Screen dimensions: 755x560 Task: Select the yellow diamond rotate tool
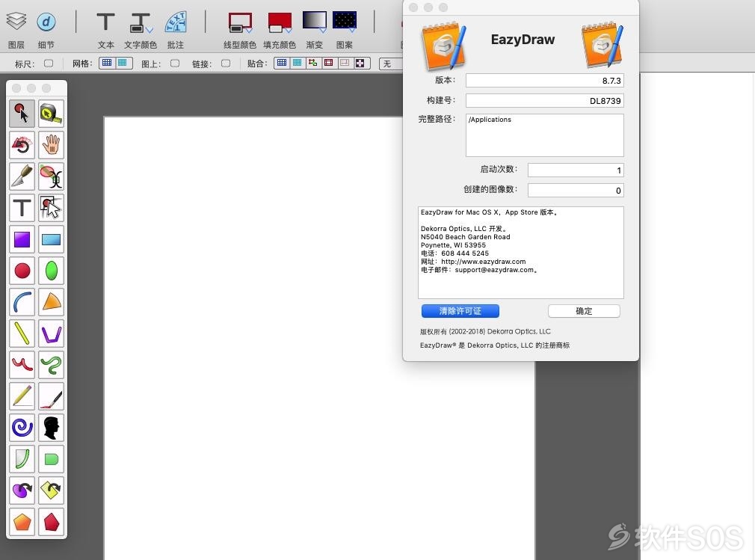point(51,490)
